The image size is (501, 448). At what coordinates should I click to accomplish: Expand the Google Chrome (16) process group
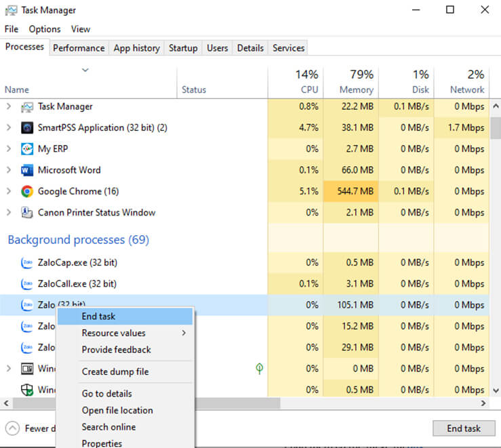pyautogui.click(x=9, y=191)
